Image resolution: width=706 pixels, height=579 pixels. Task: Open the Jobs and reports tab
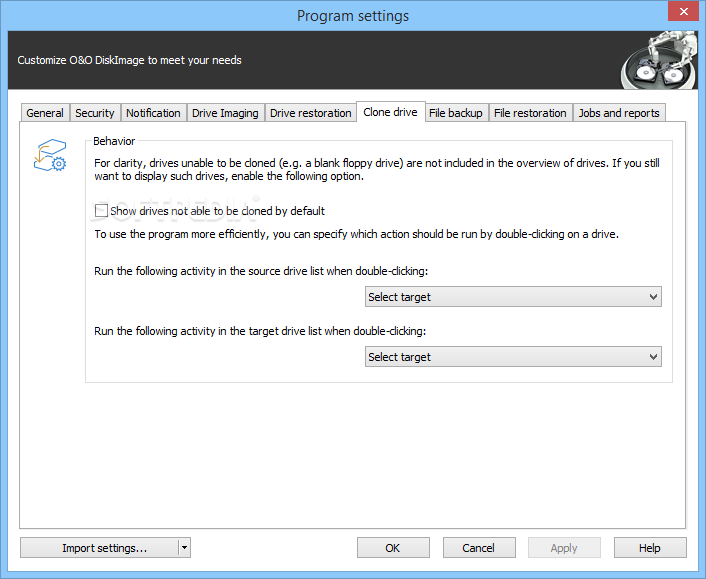coord(619,113)
